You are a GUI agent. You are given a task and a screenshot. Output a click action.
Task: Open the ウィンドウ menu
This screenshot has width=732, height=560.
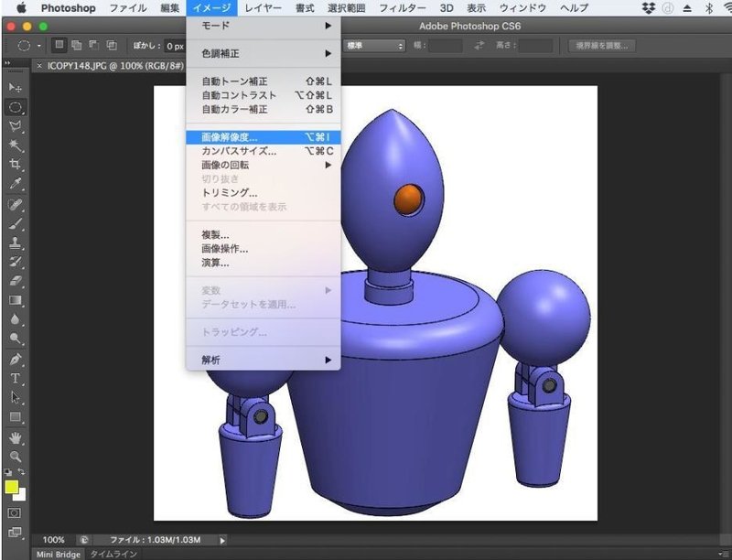click(x=522, y=8)
